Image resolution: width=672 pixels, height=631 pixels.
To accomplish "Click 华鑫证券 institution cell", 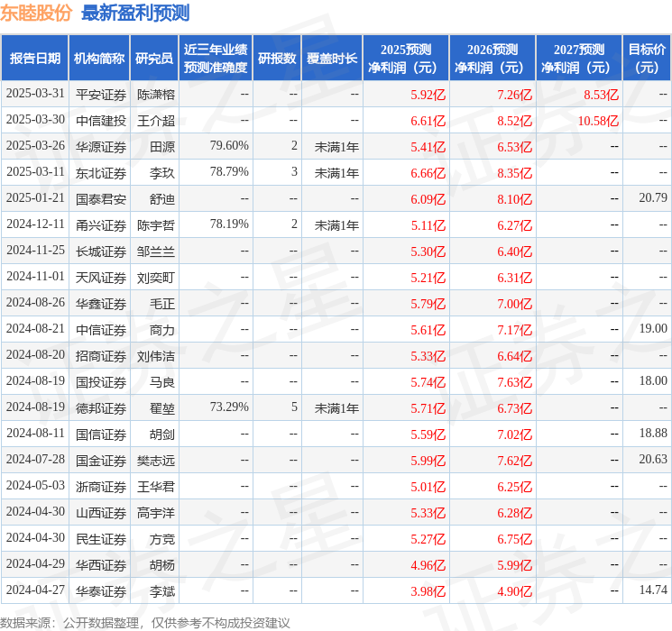I will tap(101, 304).
